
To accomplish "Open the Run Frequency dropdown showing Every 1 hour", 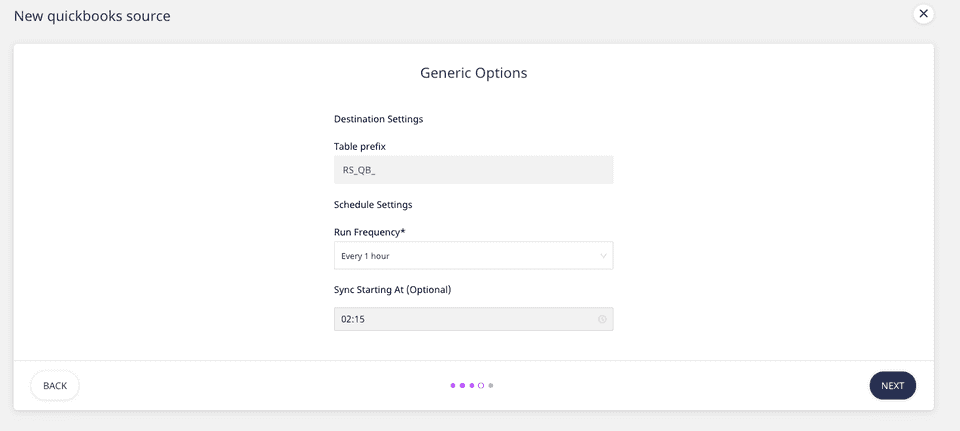I will (473, 256).
